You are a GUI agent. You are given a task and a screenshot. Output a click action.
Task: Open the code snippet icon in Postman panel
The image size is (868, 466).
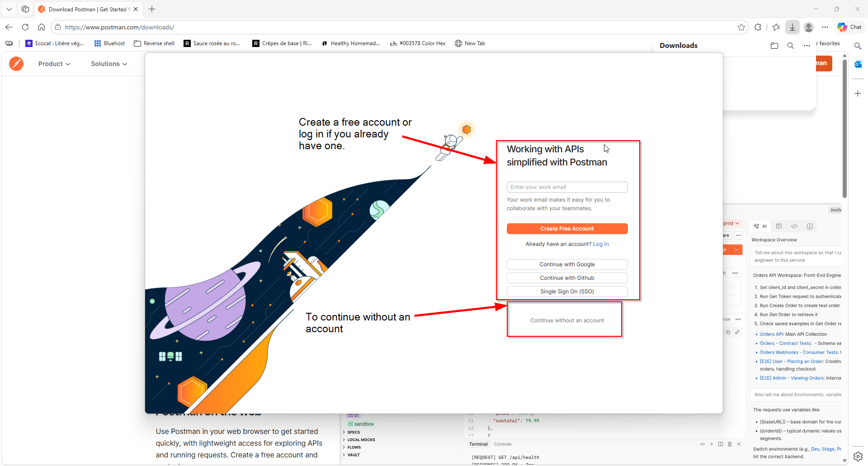794,226
